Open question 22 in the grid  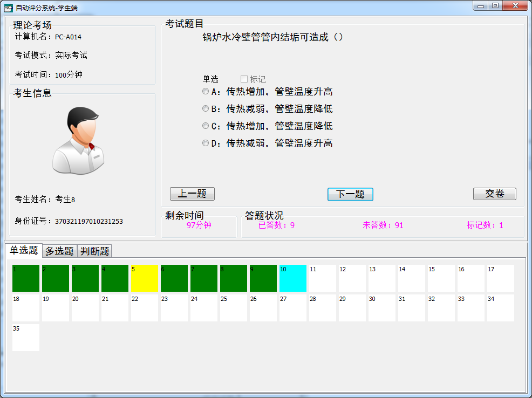coord(145,308)
